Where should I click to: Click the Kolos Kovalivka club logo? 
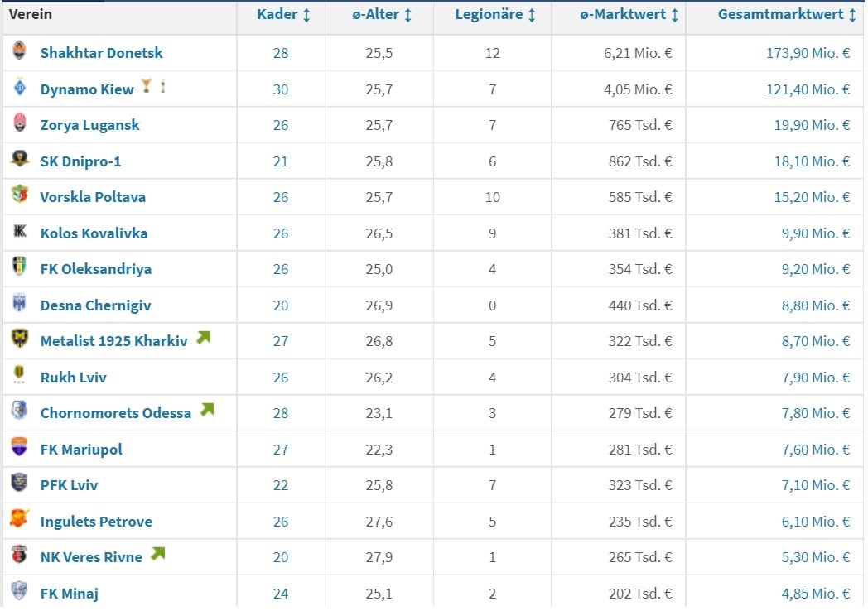pyautogui.click(x=20, y=232)
